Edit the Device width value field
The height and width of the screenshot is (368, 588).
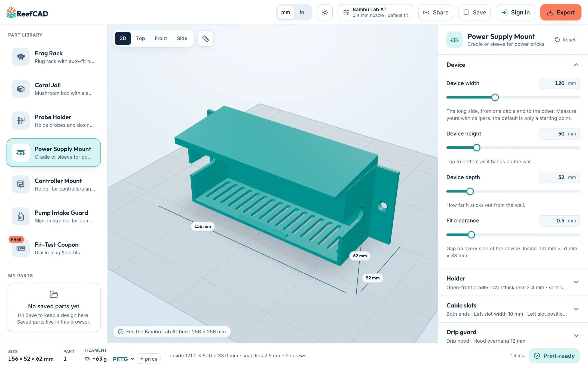click(x=559, y=83)
